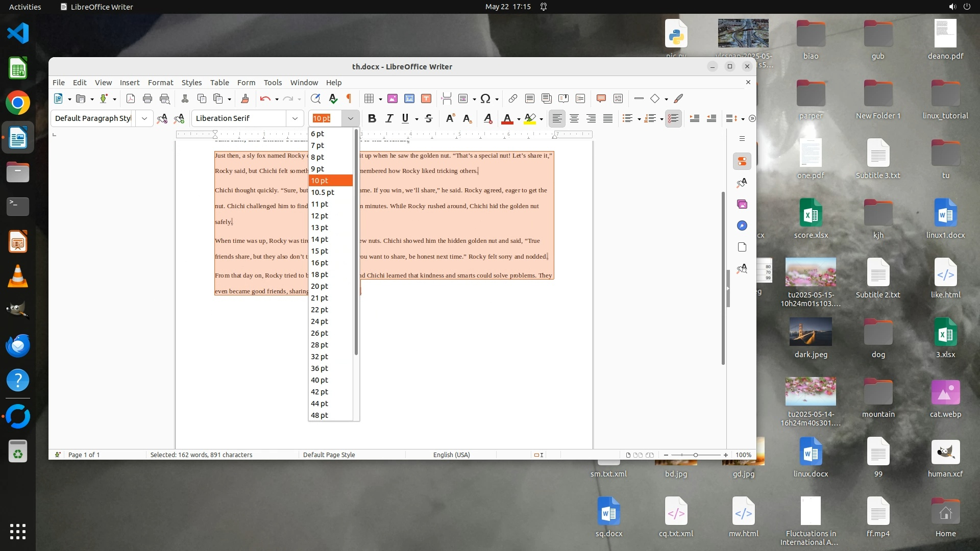Click the Center alignment button
The image size is (980, 551).
(x=574, y=118)
